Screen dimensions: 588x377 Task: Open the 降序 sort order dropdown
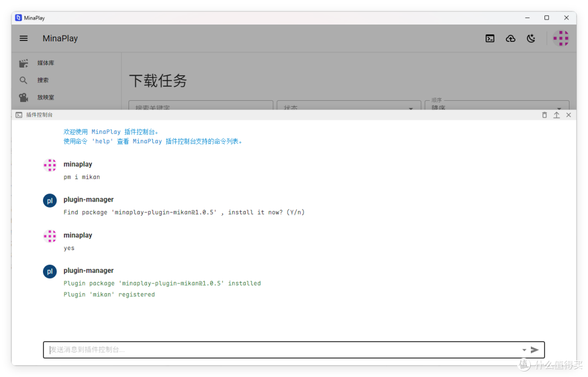[x=497, y=107]
